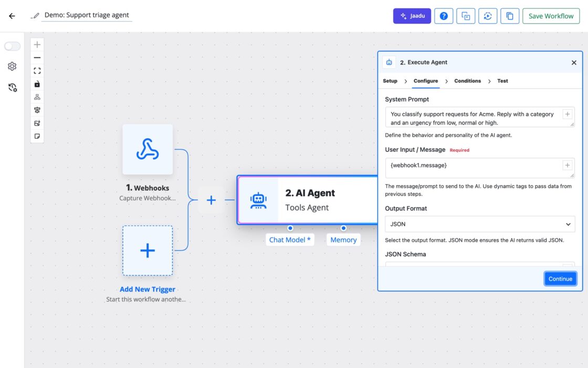Toggle the workflow enable switch
This screenshot has height=368, width=588.
pos(12,46)
